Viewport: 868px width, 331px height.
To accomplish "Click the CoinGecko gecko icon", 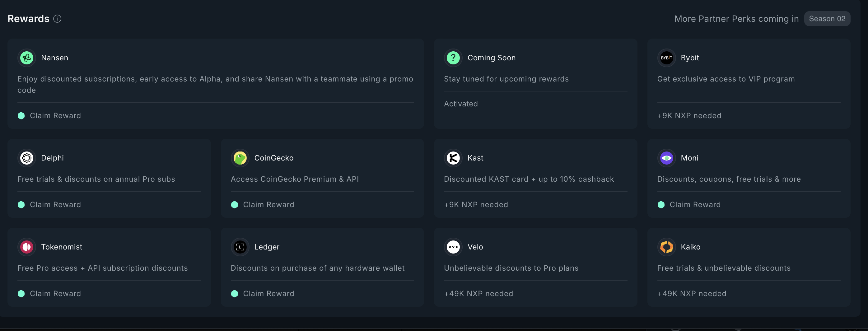I will [240, 158].
